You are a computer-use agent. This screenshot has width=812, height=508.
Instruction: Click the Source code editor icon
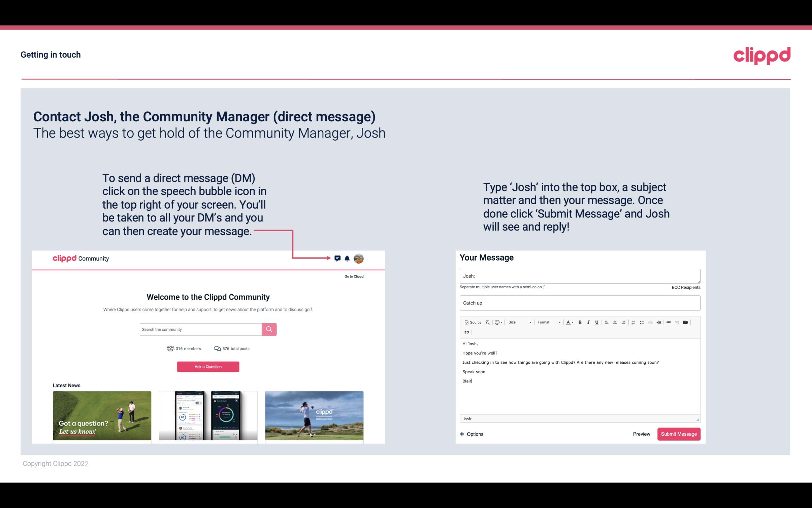tap(472, 322)
